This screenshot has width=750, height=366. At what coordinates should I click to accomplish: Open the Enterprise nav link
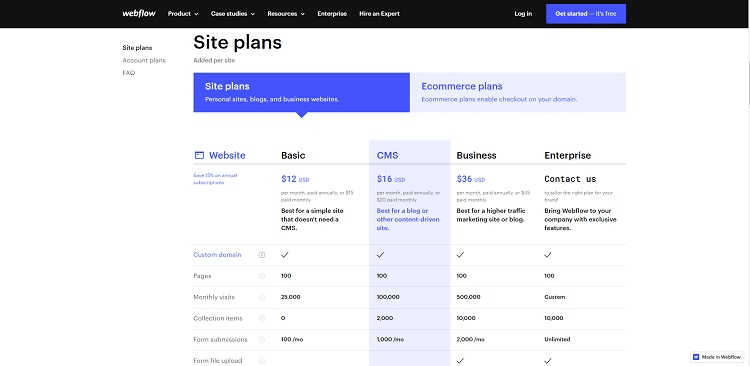pos(332,14)
